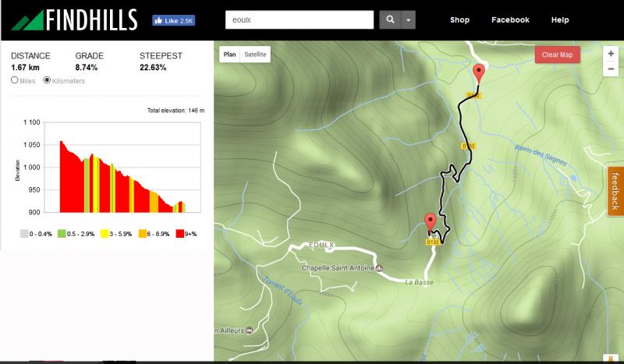
Task: Click the red 9+% legend swatch
Action: (180, 234)
